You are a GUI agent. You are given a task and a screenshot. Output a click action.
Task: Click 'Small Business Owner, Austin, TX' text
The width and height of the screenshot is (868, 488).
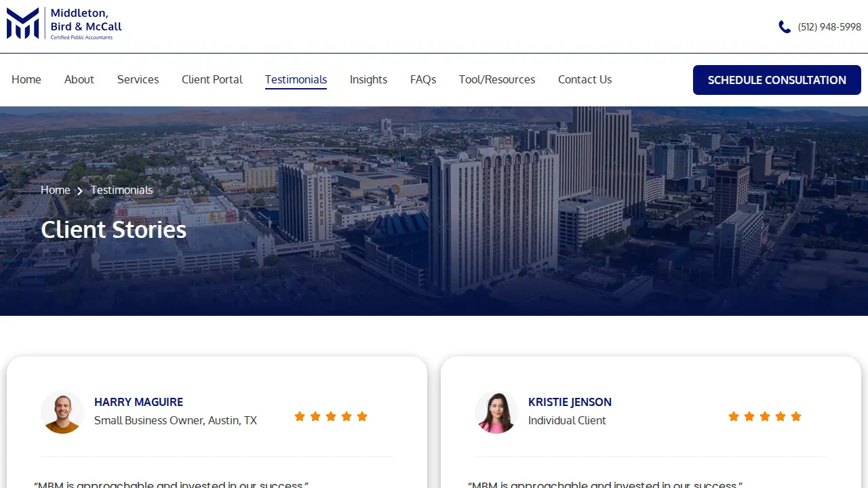(x=176, y=420)
